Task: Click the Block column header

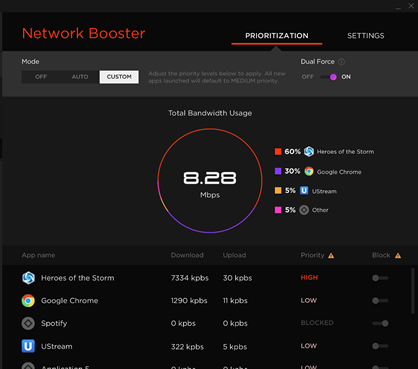Action: click(x=381, y=255)
